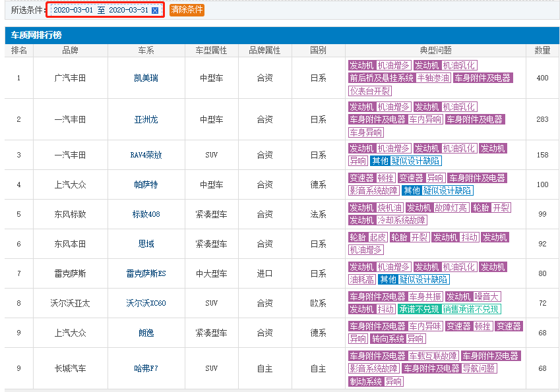
Task: Visit the 雷克萨斯ES series link
Action: 146,273
